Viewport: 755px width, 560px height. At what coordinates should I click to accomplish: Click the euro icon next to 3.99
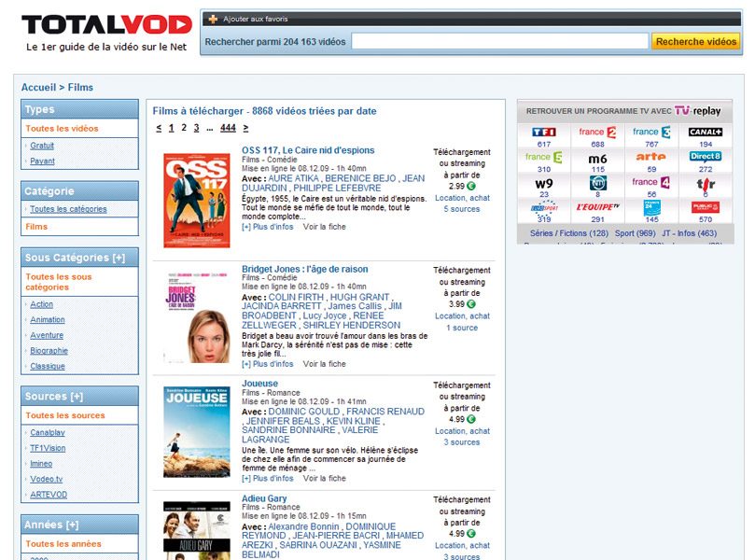[471, 304]
